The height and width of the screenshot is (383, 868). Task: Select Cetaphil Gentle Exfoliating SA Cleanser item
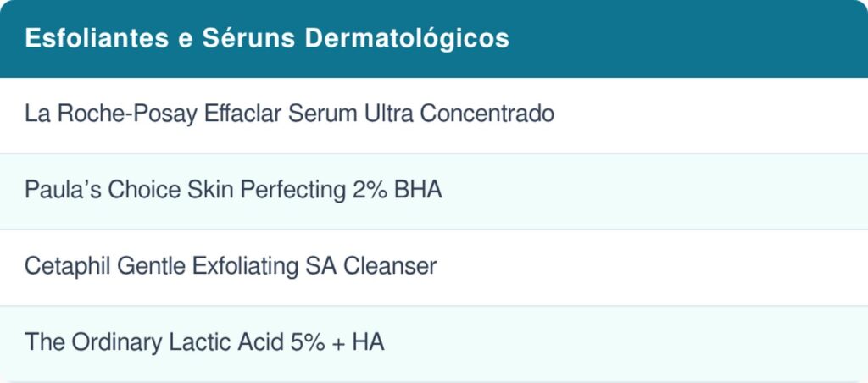tap(434, 268)
